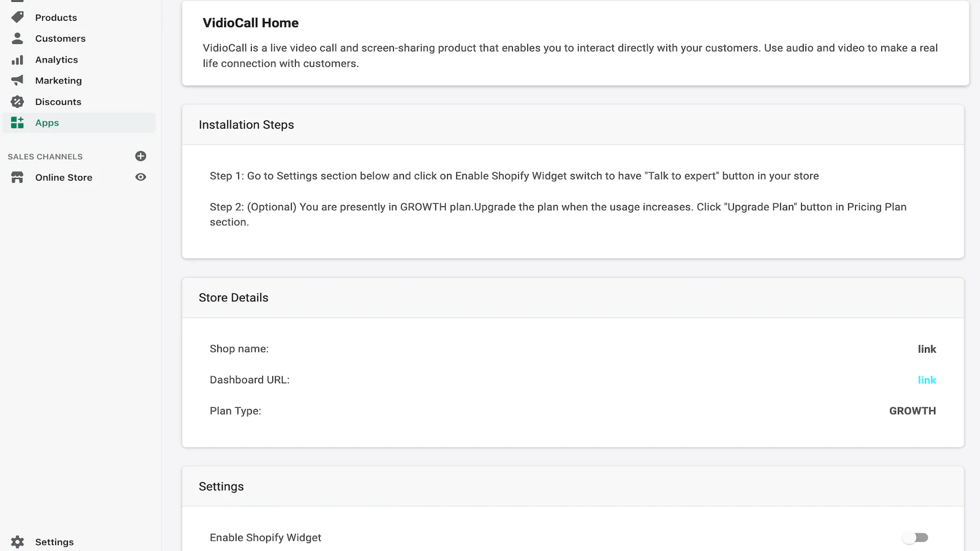The height and width of the screenshot is (551, 980).
Task: Go to Marketing in the sidebar
Action: pos(58,80)
